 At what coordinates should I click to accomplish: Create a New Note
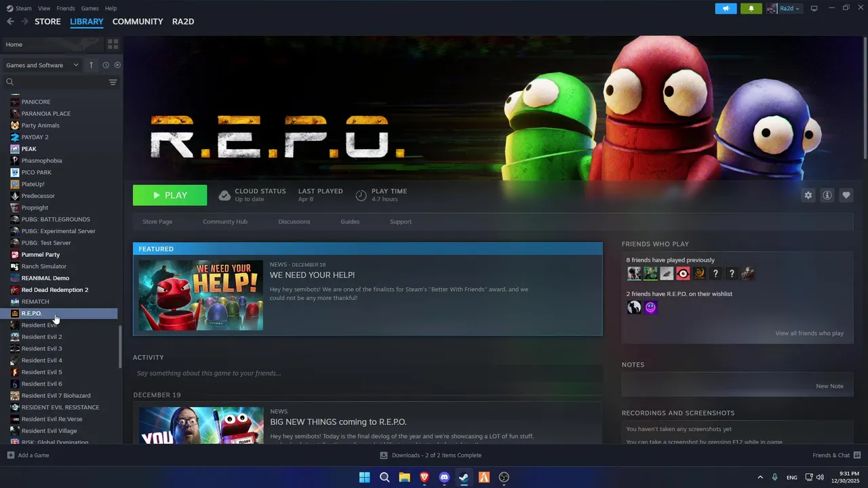tap(829, 386)
